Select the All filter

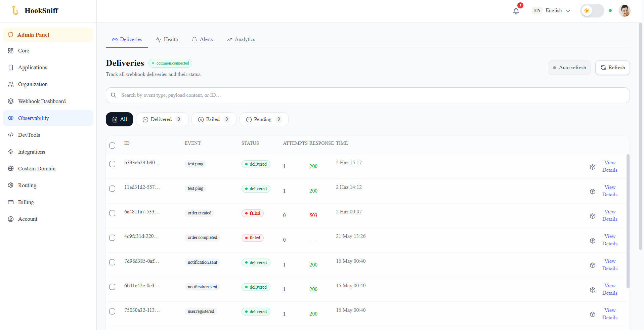point(119,119)
